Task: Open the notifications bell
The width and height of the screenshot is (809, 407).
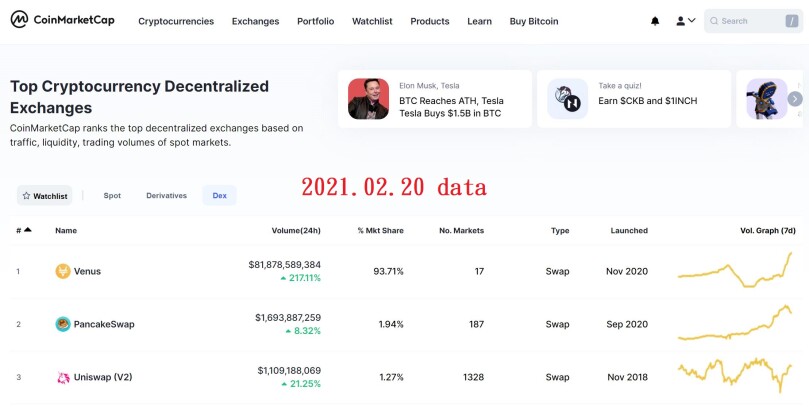Action: point(655,21)
